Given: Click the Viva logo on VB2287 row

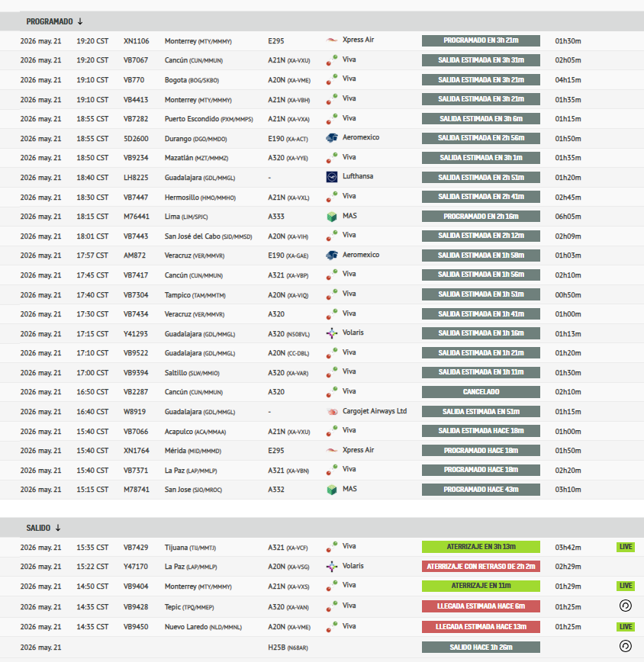Looking at the screenshot, I should click(332, 392).
